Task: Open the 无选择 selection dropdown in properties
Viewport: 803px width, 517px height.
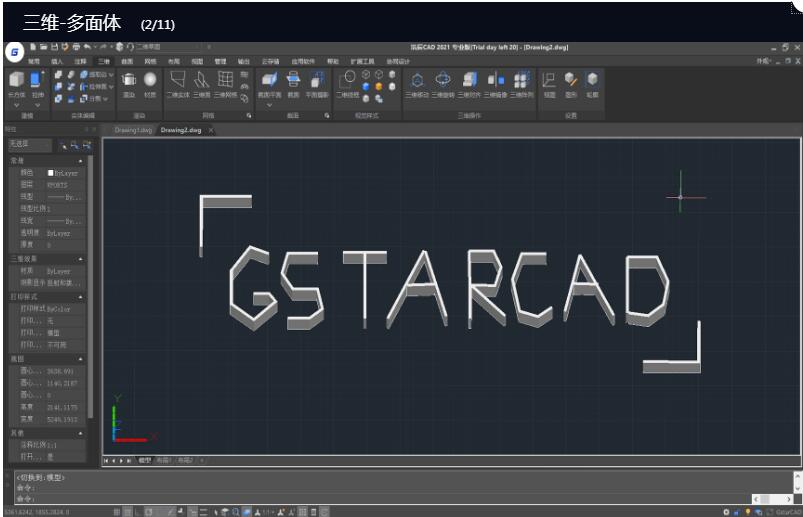Action: 30,145
